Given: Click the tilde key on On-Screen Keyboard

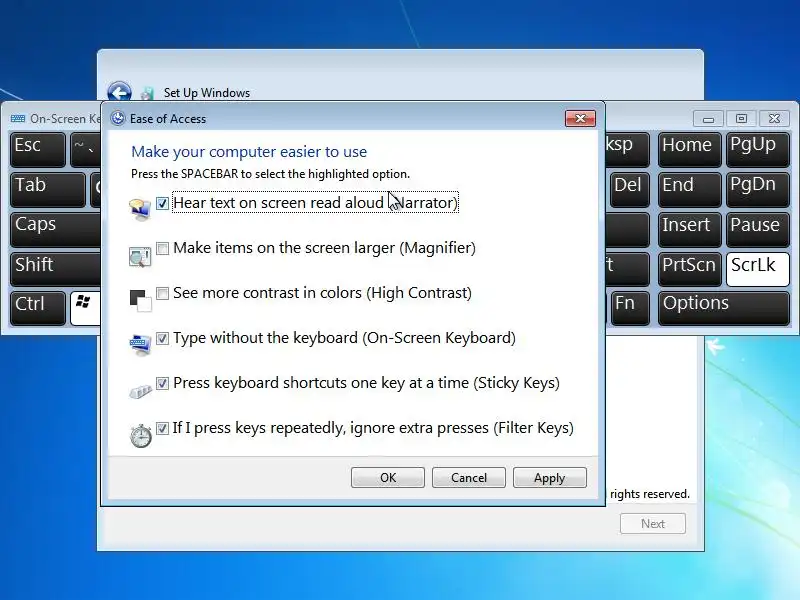Looking at the screenshot, I should coord(86,149).
